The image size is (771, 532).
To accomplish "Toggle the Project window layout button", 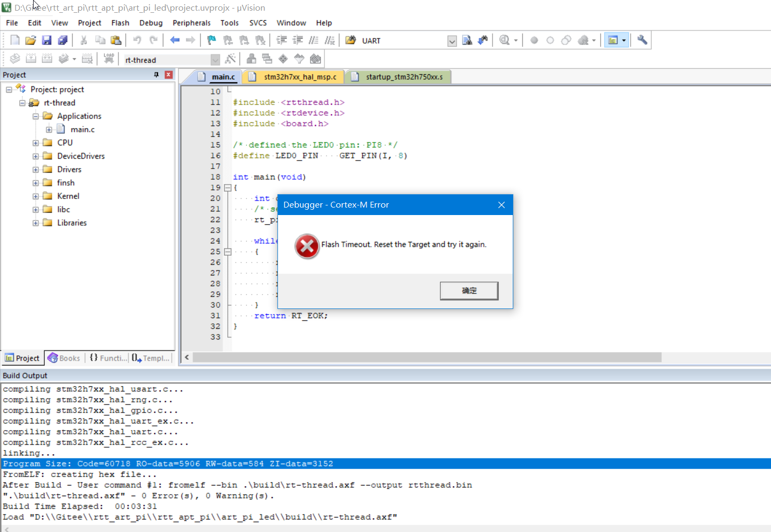I will [613, 40].
